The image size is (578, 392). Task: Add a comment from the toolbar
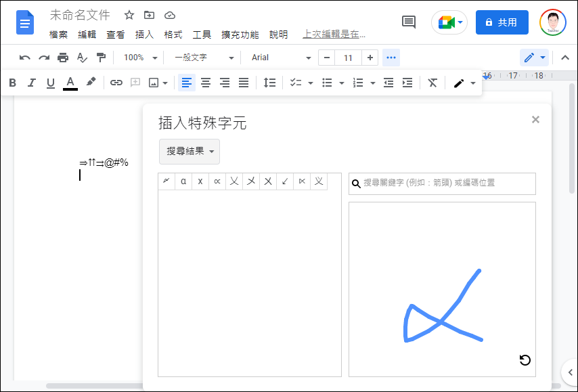click(135, 83)
